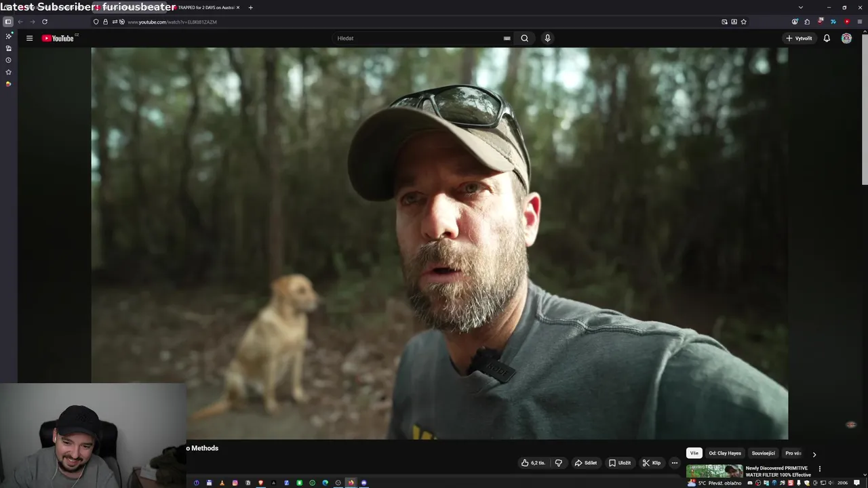Open the browser account profile icon

click(x=795, y=22)
